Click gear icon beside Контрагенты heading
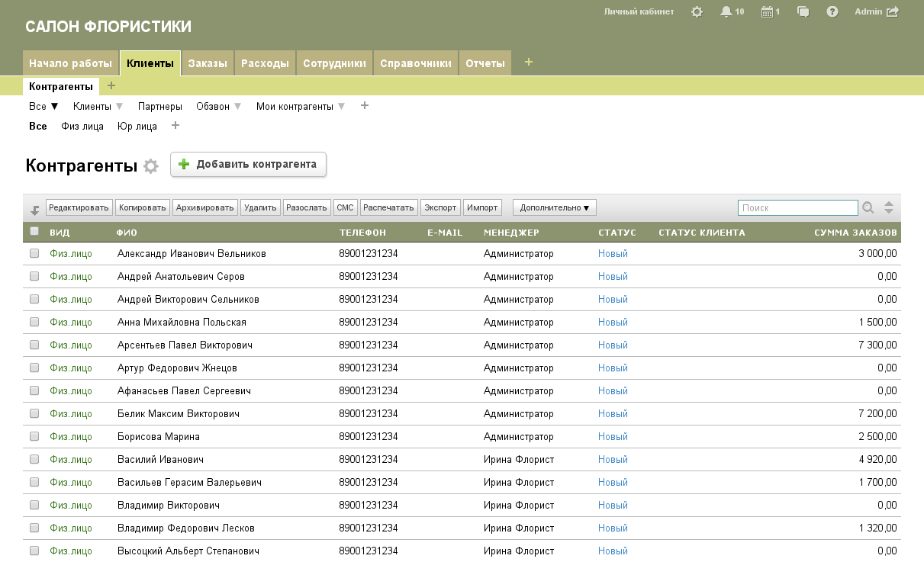924x562 pixels. click(151, 166)
